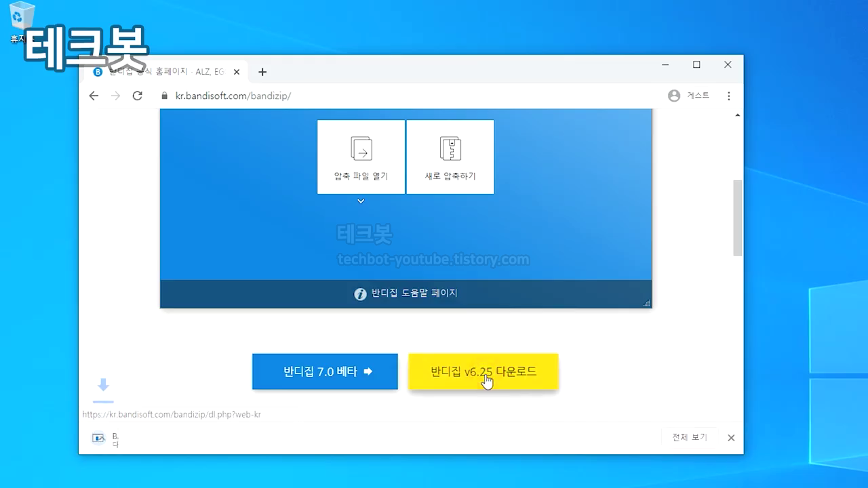Minimize the Chrome window

(x=665, y=64)
